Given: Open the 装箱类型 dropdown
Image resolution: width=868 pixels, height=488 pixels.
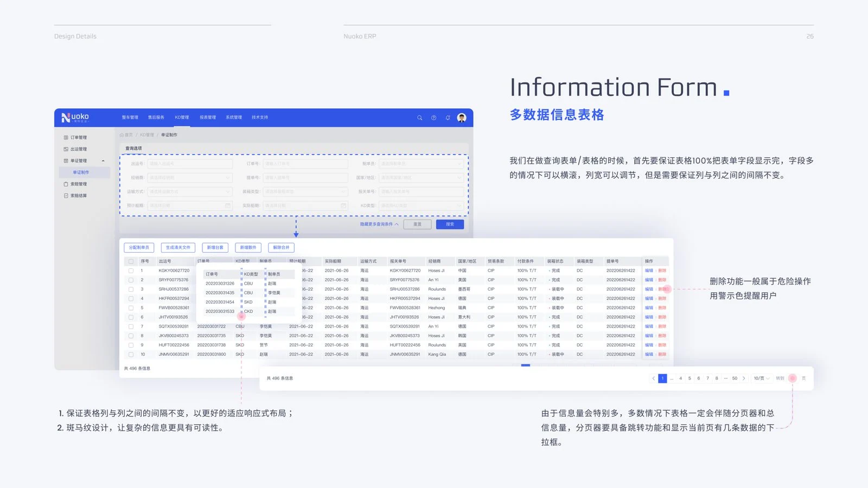Looking at the screenshot, I should tap(305, 191).
